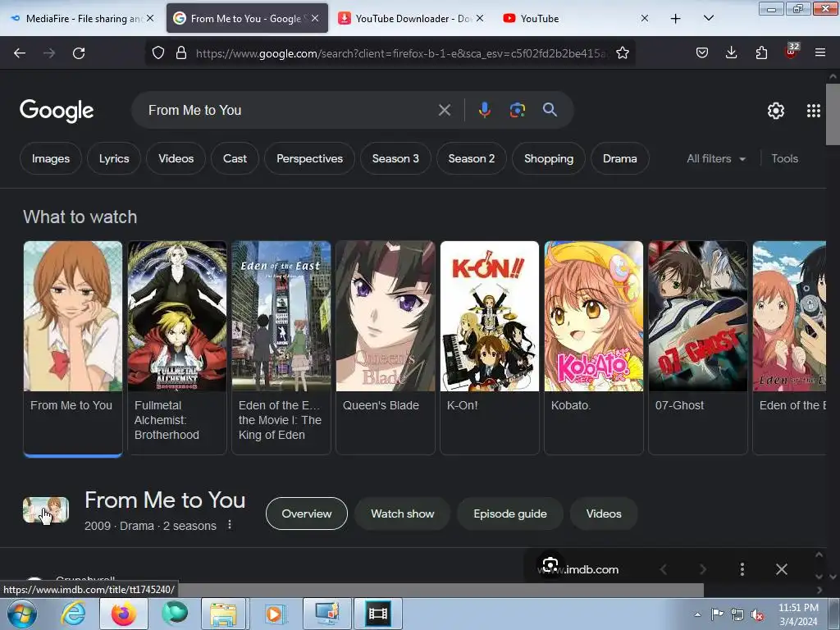Select the Season 3 chip
The height and width of the screenshot is (630, 840).
395,158
